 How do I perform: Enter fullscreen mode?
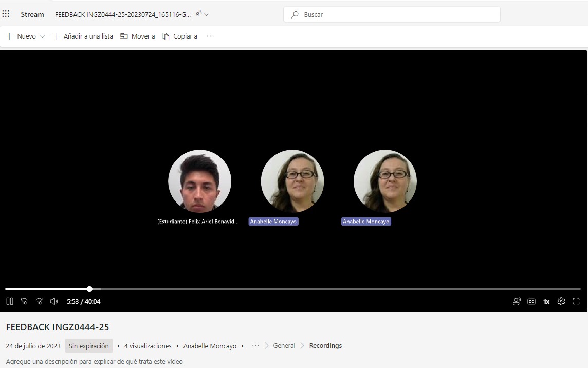pos(576,301)
